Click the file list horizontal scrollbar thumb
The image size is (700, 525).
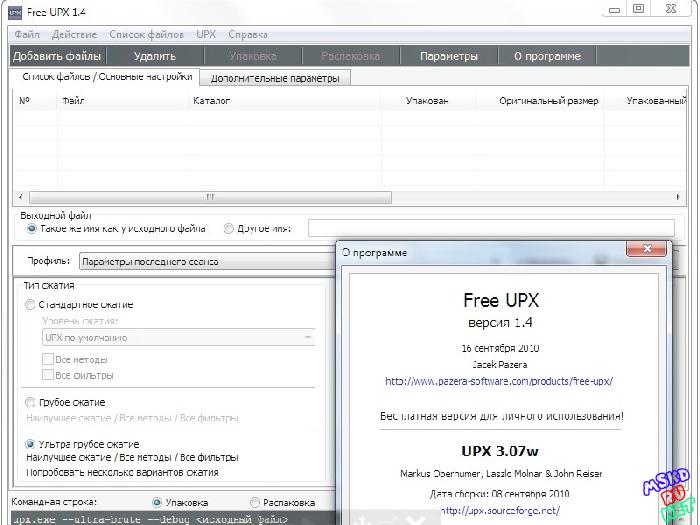click(x=210, y=197)
